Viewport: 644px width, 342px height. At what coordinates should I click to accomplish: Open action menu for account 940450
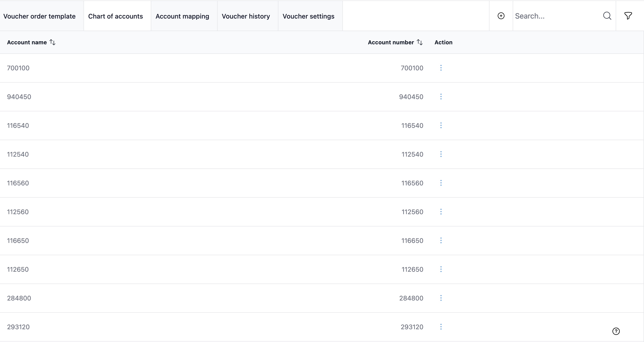pyautogui.click(x=441, y=97)
